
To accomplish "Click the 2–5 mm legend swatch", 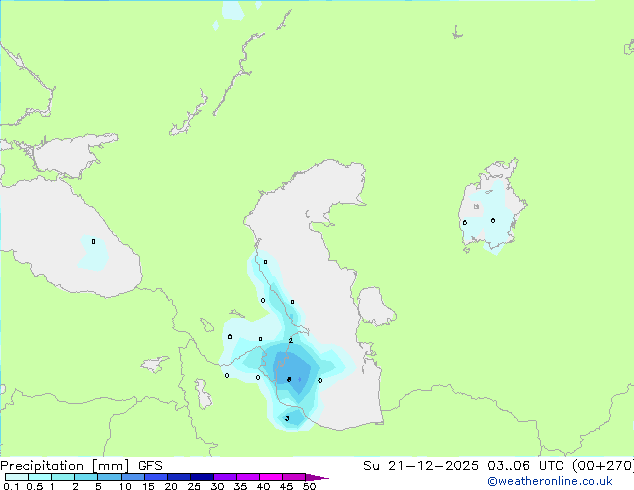I will tap(86, 477).
